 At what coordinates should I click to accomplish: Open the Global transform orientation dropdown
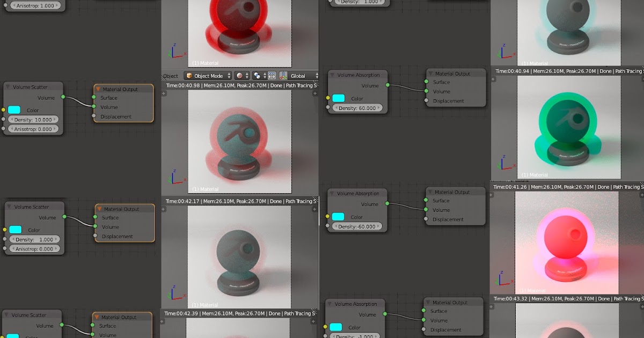tap(298, 76)
